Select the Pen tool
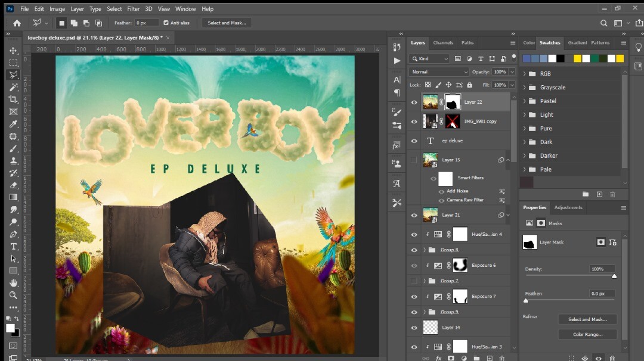The image size is (644, 361). tap(13, 234)
